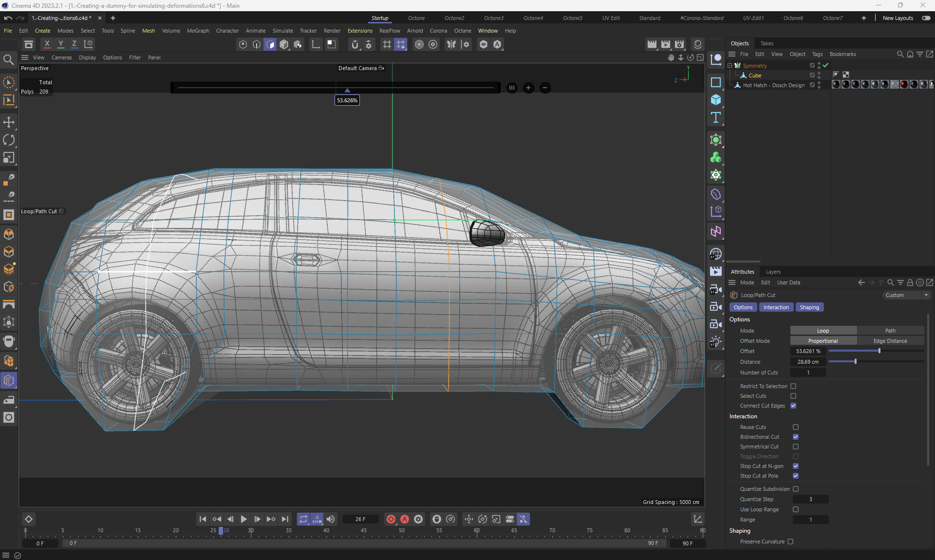The height and width of the screenshot is (560, 935).
Task: Switch to the Takes tab
Action: pyautogui.click(x=767, y=43)
